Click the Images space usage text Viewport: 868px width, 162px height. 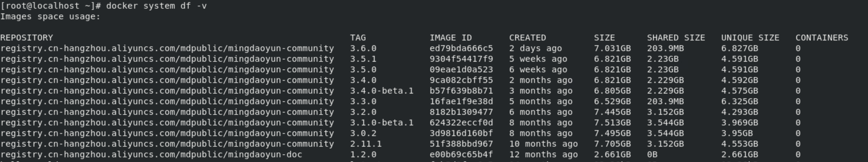[x=50, y=17]
